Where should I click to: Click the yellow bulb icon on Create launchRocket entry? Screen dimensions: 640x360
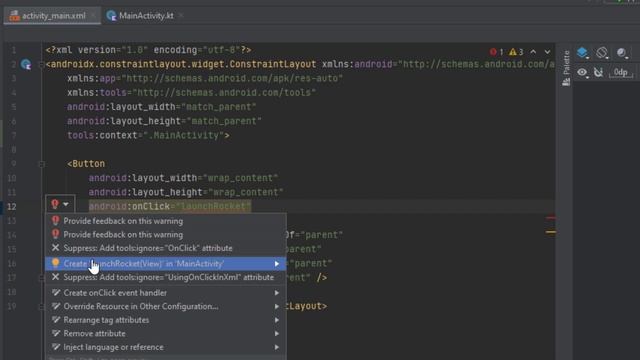tap(56, 263)
